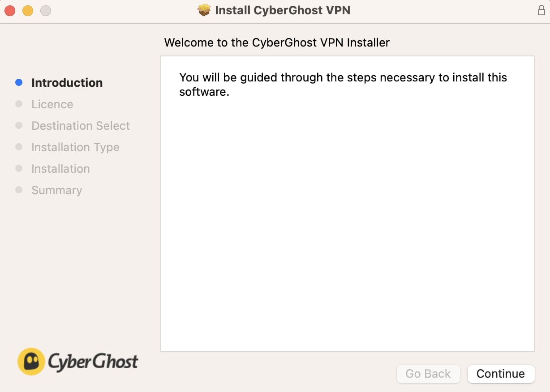Viewport: 550px width, 392px height.
Task: Click the CyberGhost wordmark text
Action: click(x=93, y=362)
